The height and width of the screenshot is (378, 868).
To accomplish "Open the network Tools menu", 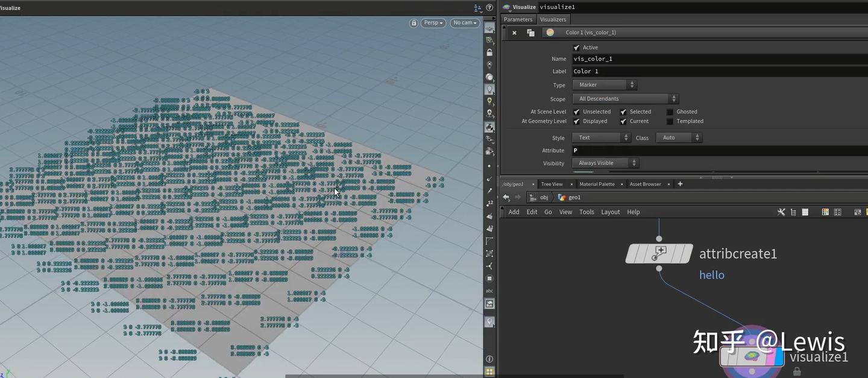I will coord(587,212).
